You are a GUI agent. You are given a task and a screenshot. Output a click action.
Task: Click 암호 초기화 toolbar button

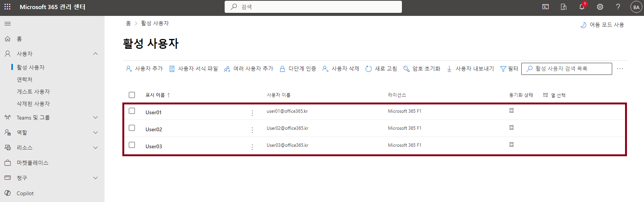[x=422, y=69]
